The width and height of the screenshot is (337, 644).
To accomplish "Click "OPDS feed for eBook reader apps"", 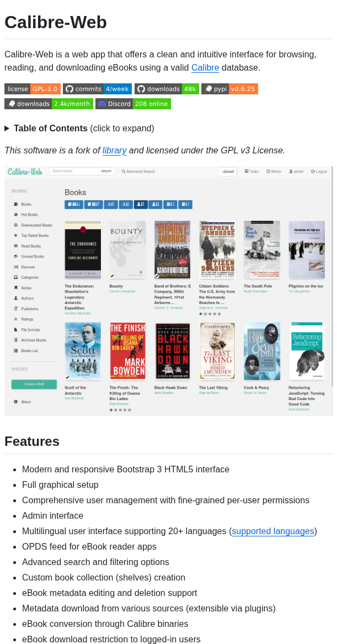I will 89,547.
